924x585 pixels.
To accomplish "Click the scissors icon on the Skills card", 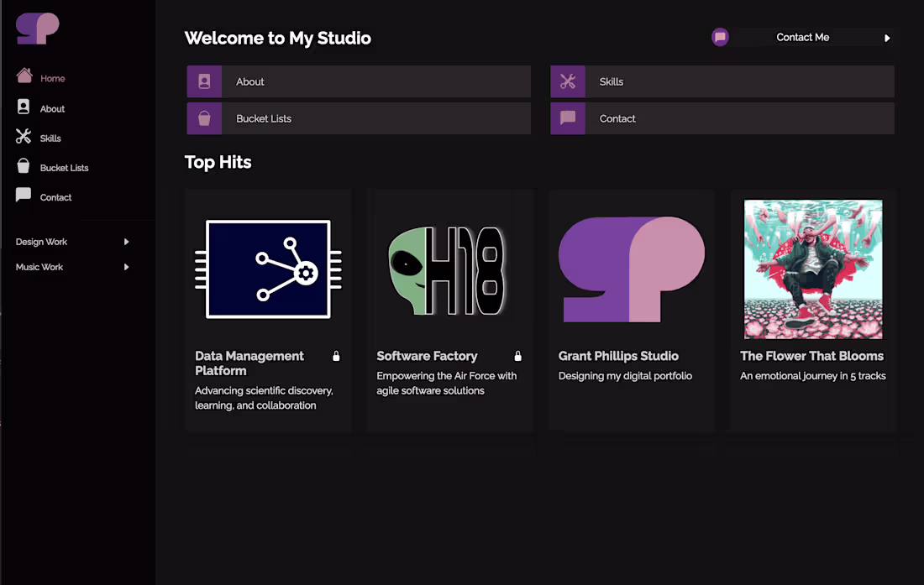I will pyautogui.click(x=568, y=81).
